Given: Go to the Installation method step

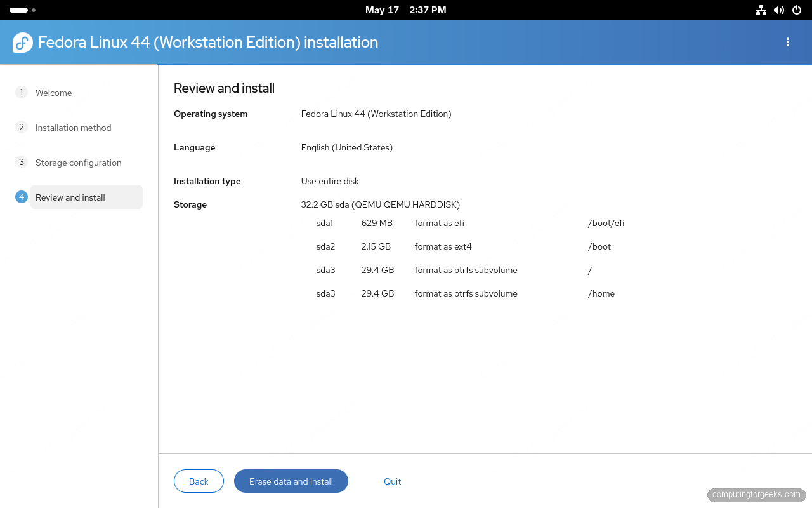Looking at the screenshot, I should tap(73, 128).
